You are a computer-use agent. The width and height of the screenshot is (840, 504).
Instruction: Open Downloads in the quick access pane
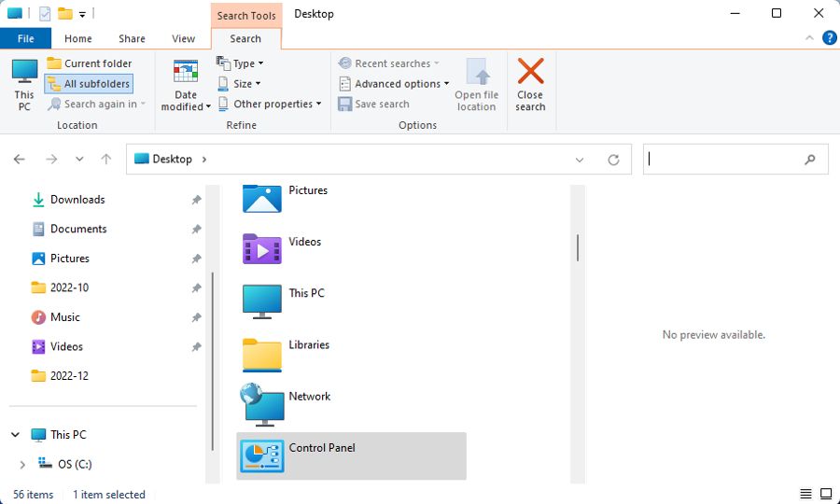[x=77, y=199]
